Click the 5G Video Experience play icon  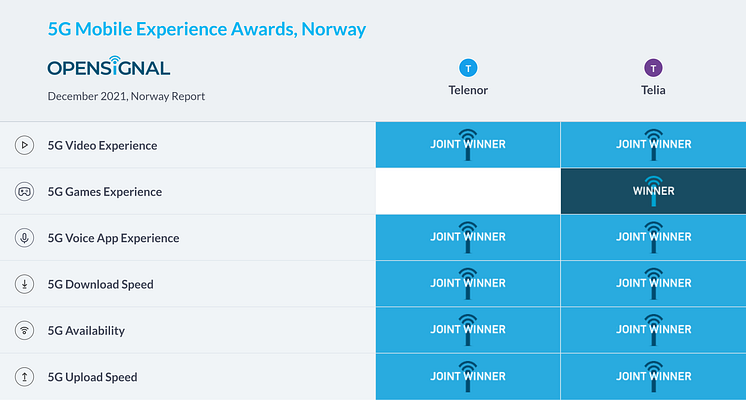point(24,145)
